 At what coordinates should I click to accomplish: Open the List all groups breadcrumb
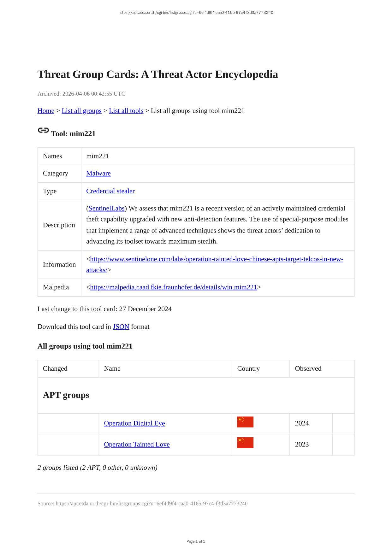(x=81, y=111)
